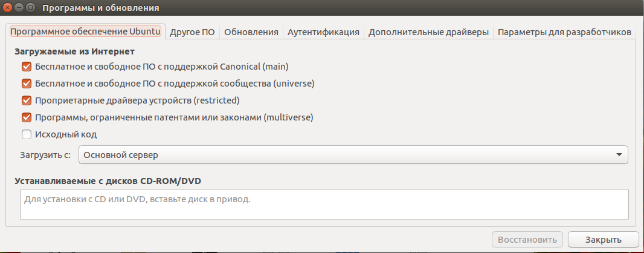Screen dimensions: 644x253
Task: Open the Обновления tab
Action: click(x=251, y=32)
